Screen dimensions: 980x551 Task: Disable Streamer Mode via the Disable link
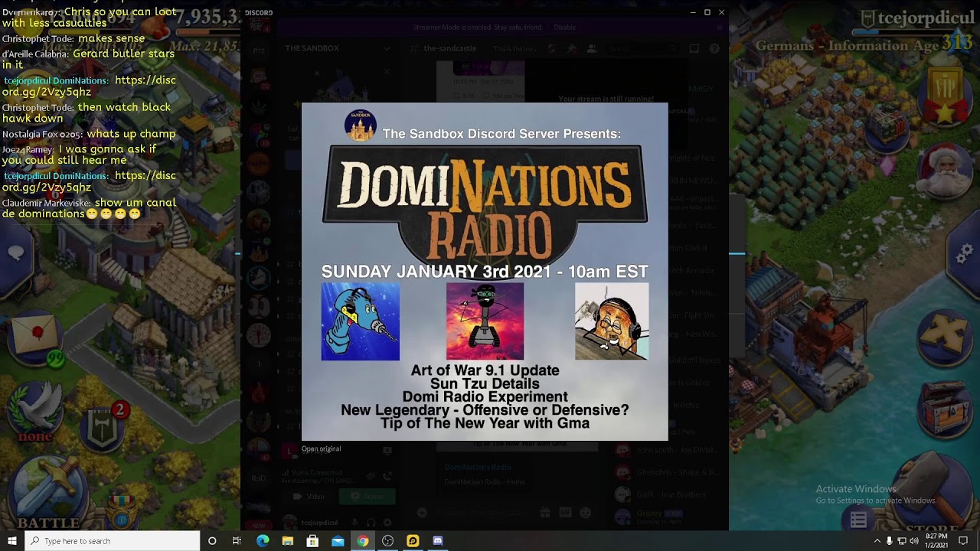[564, 27]
